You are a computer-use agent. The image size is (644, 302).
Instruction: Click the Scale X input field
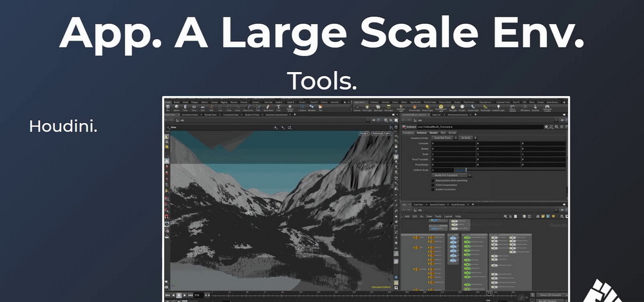tap(453, 154)
